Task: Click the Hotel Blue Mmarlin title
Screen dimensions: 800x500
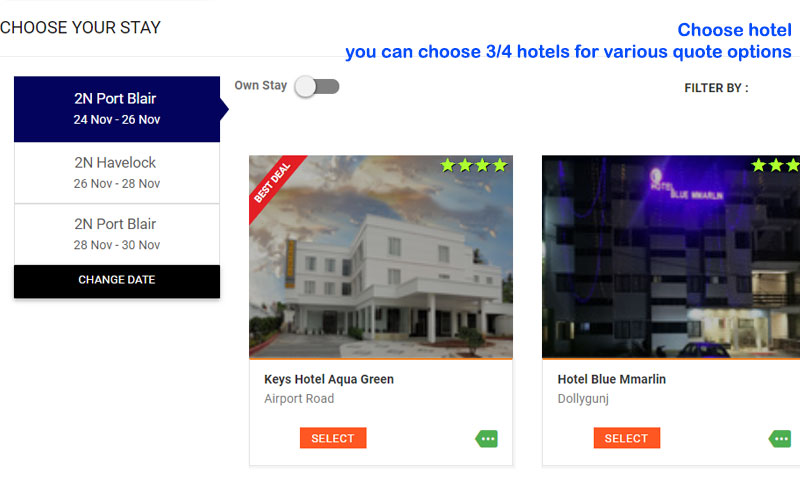Action: coord(612,380)
